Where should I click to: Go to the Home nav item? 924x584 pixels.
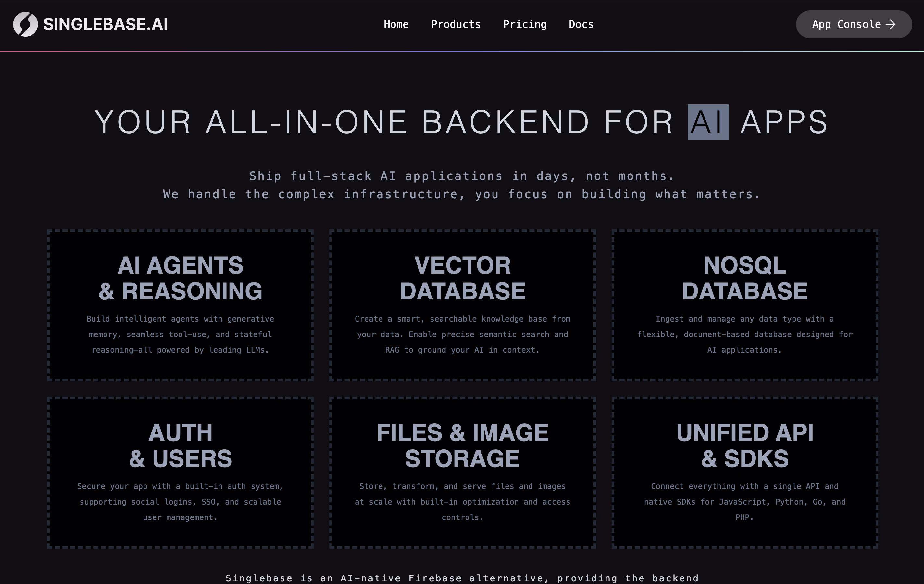click(x=396, y=24)
